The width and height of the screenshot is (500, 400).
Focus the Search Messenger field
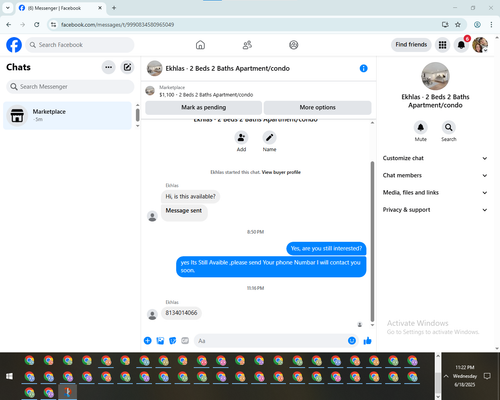(x=70, y=87)
